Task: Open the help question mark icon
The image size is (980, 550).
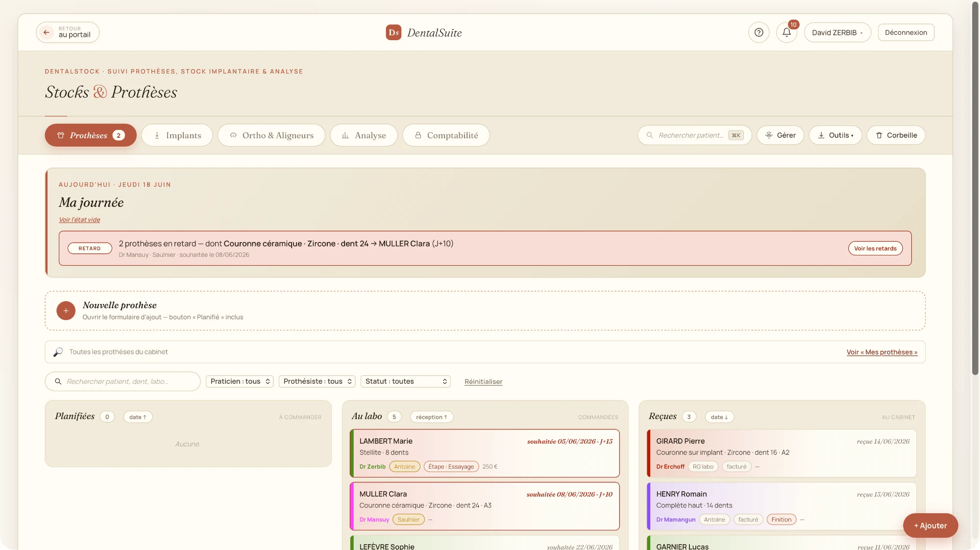Action: [x=759, y=32]
